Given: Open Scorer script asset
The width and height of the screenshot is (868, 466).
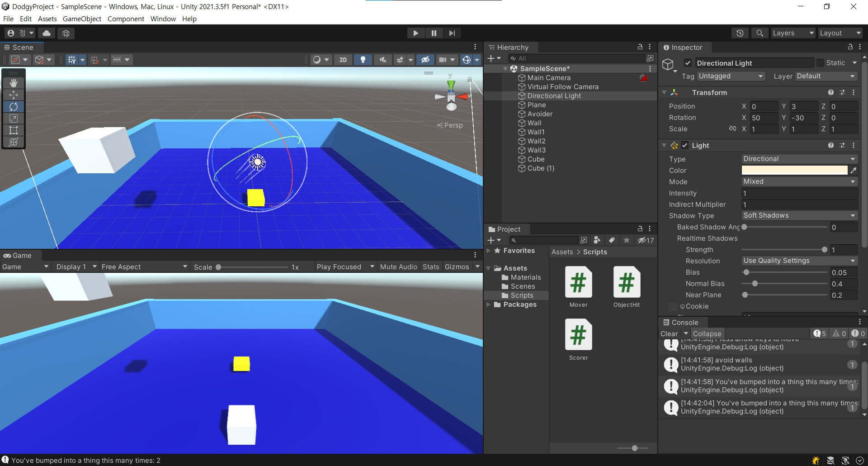Looking at the screenshot, I should pos(578,340).
